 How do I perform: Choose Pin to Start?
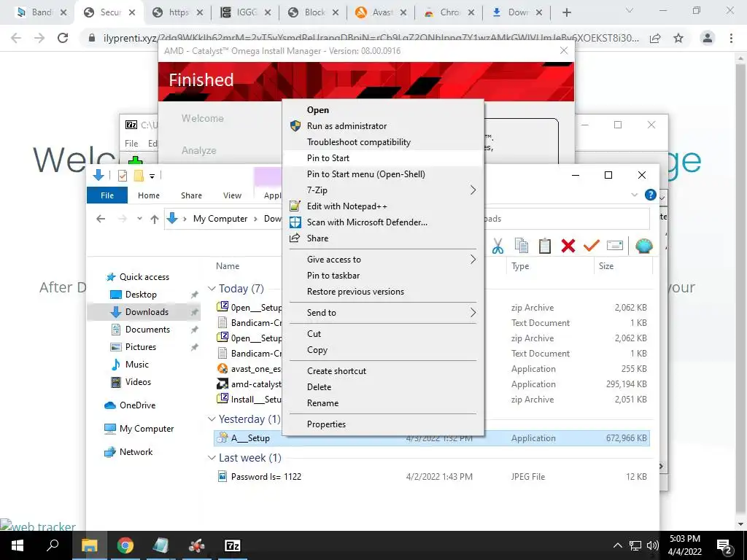(x=383, y=158)
